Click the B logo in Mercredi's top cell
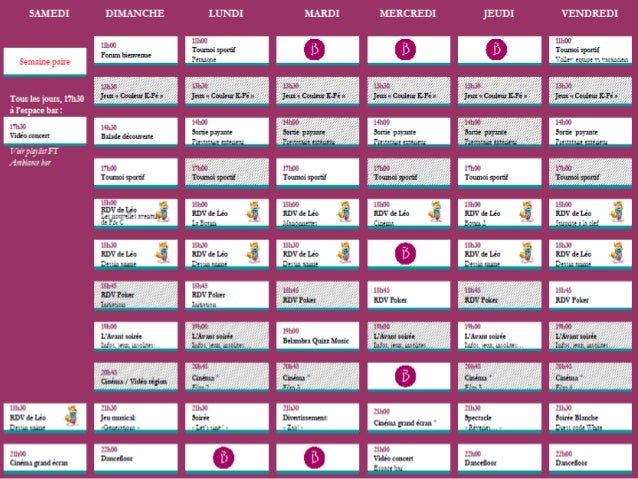The width and height of the screenshot is (638, 479). click(406, 50)
